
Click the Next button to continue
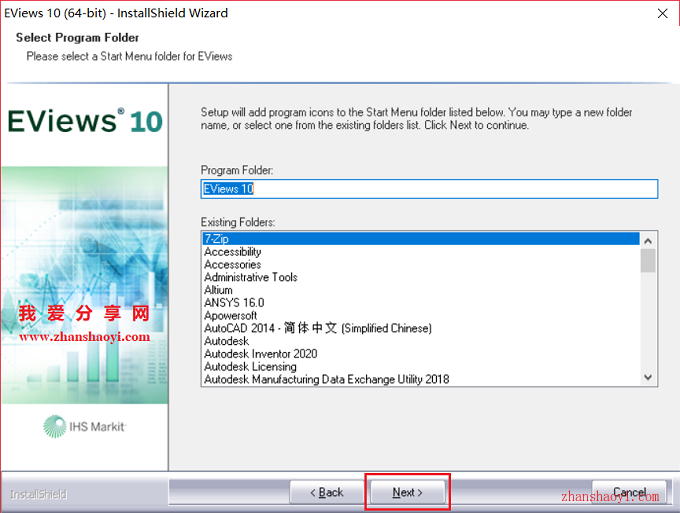tap(407, 492)
